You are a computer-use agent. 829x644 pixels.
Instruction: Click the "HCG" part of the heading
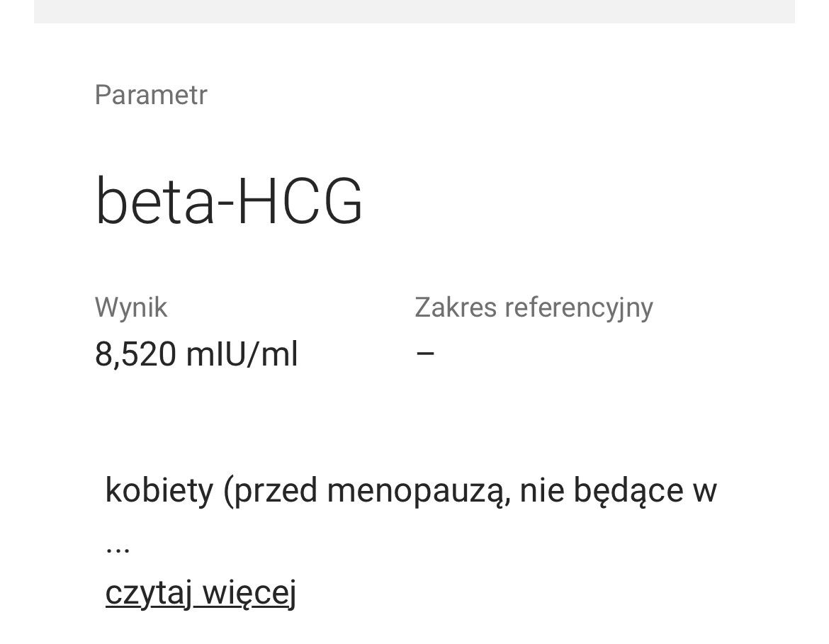pyautogui.click(x=299, y=201)
